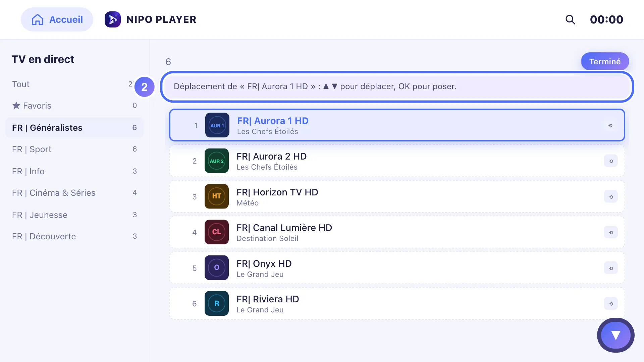The image size is (644, 362).
Task: Click the CL Canal Lumière logo
Action: 216,232
